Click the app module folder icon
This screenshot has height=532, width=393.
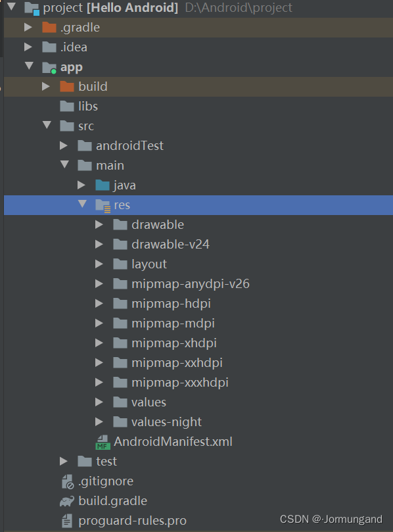click(49, 68)
